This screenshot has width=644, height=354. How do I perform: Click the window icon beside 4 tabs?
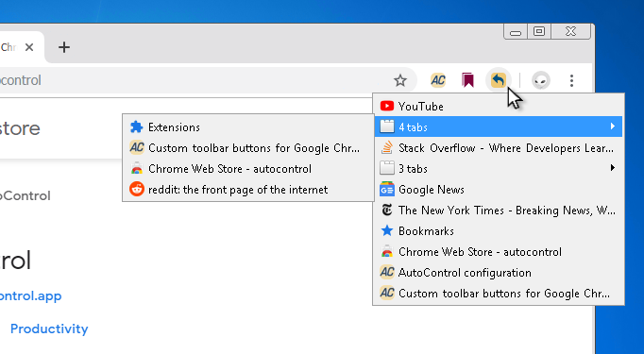(387, 126)
